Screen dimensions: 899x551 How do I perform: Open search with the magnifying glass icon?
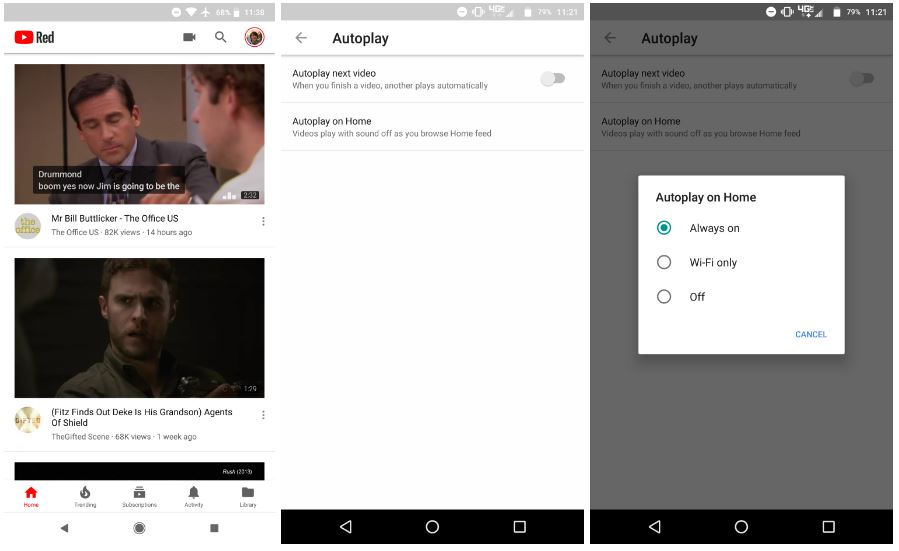tap(221, 37)
